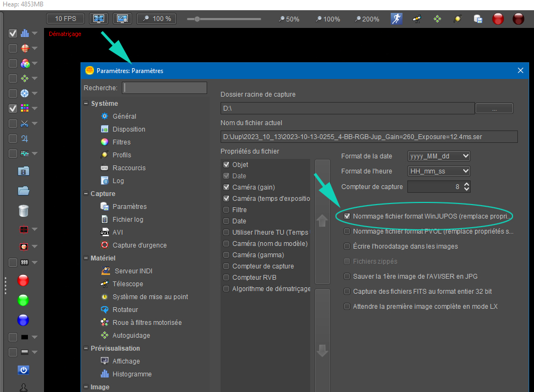
Task: Enable Écrire l'horodatage dans les images
Action: tap(347, 246)
